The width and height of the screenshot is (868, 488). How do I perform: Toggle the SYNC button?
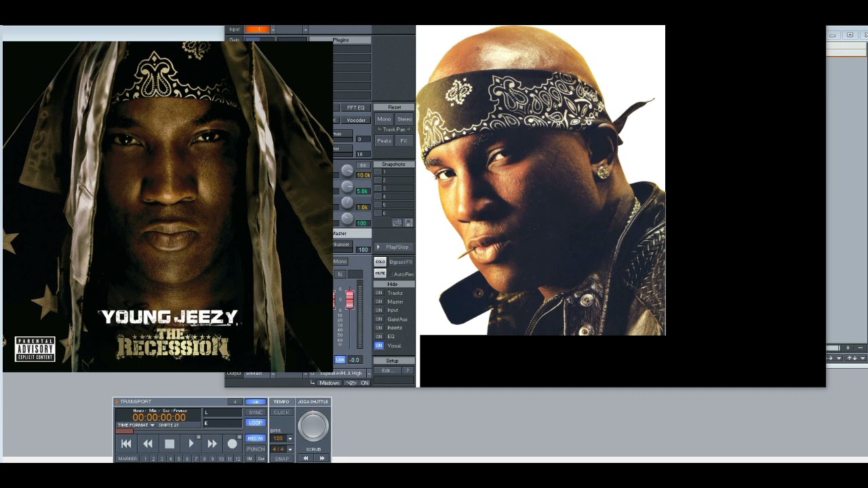(256, 412)
